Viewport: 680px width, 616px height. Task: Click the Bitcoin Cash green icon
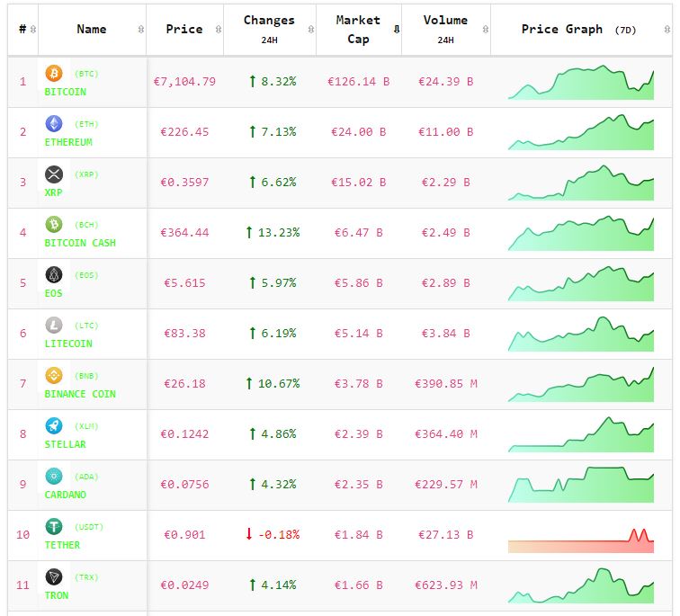click(54, 225)
